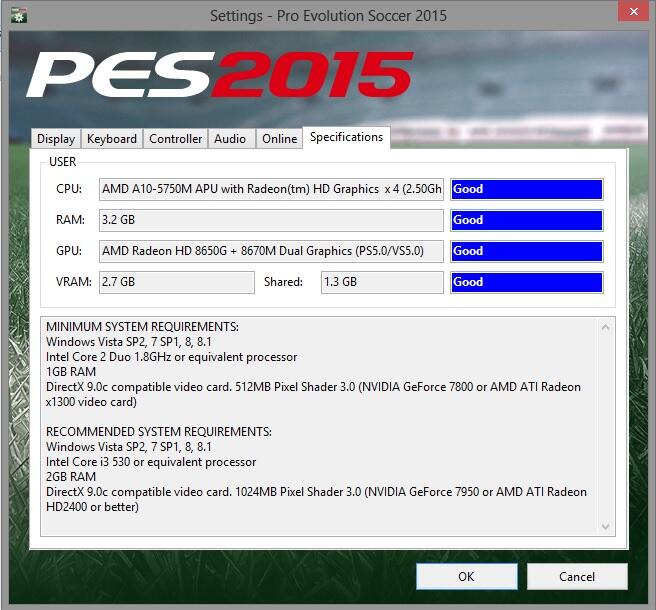Click the CPU Good rating bar
Image resolution: width=656 pixels, height=610 pixels.
527,189
